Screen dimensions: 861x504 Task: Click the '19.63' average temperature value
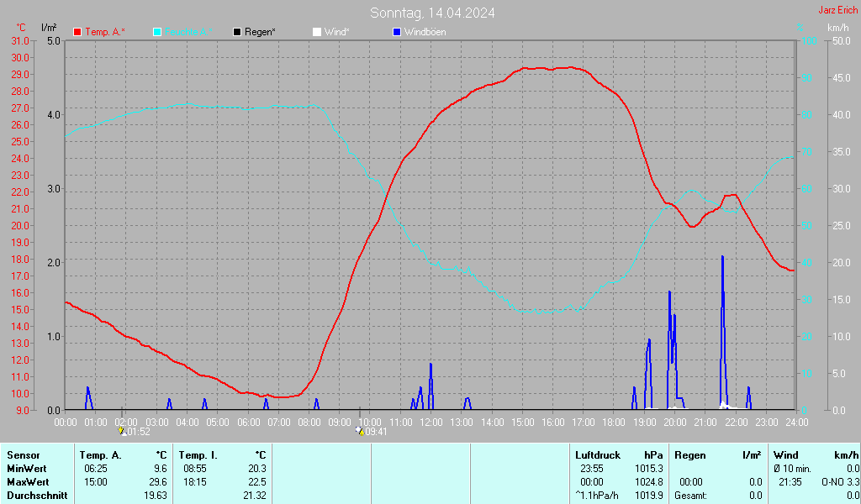(x=156, y=496)
